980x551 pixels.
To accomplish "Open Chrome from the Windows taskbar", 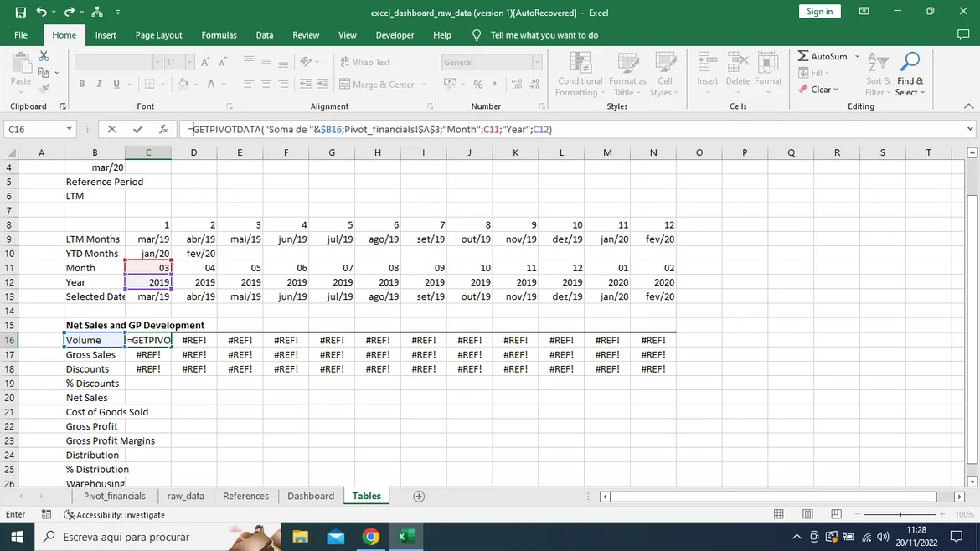I will coord(370,537).
